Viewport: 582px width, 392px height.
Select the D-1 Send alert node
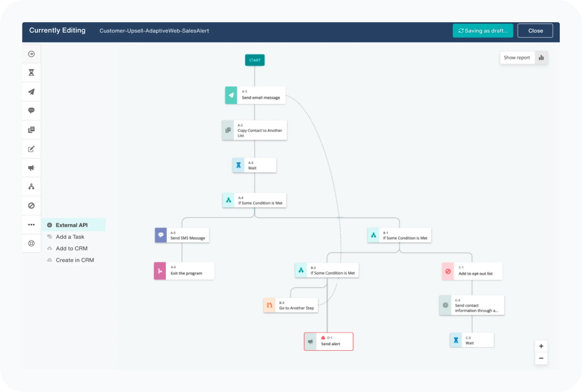[329, 342]
